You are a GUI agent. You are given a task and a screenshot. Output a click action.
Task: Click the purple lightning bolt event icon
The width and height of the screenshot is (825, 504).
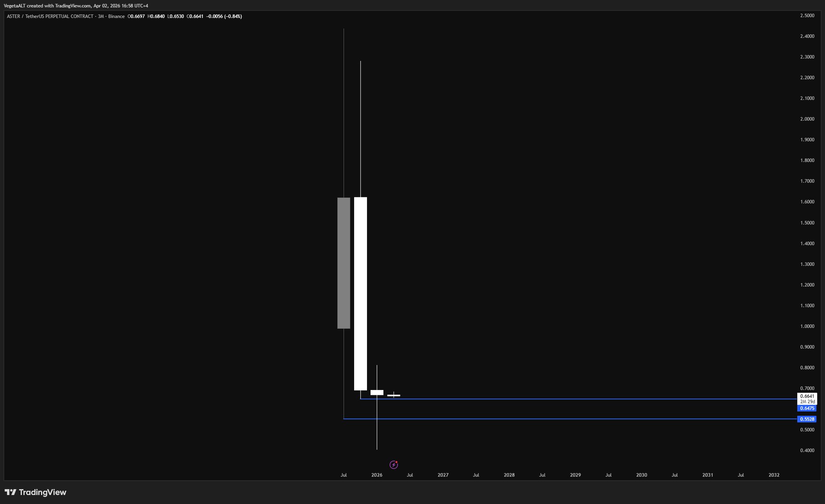click(x=394, y=465)
